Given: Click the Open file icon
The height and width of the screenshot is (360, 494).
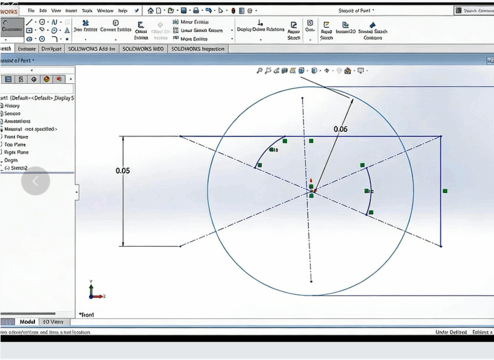Looking at the screenshot, I should (x=171, y=11).
